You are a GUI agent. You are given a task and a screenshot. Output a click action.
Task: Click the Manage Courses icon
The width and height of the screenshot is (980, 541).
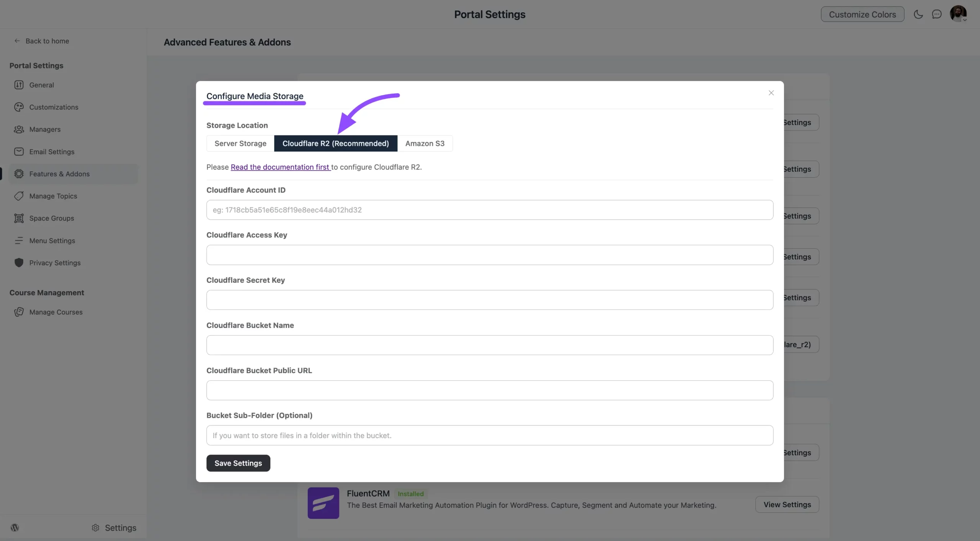click(x=19, y=312)
